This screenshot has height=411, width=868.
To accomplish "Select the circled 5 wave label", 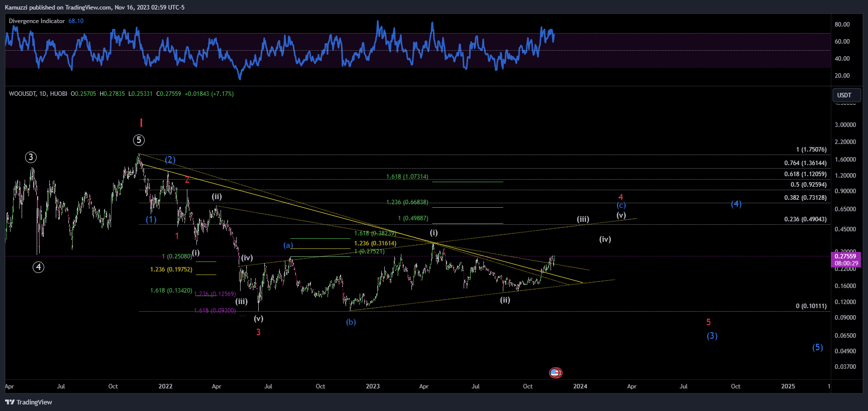I will point(139,141).
